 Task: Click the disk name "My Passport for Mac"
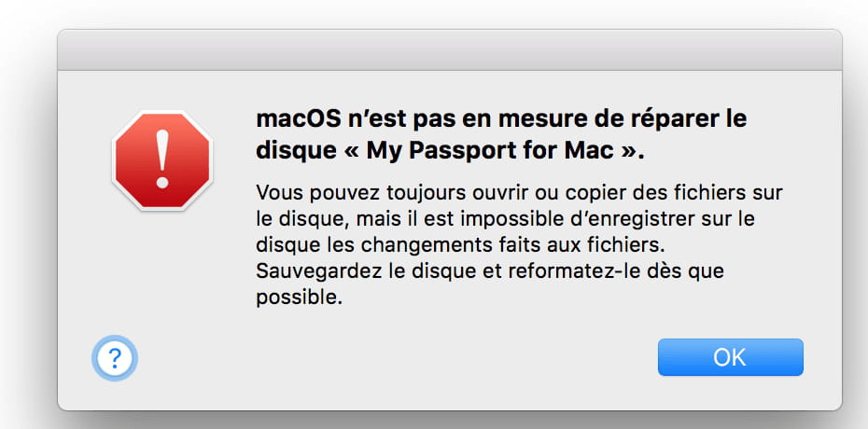coord(491,151)
